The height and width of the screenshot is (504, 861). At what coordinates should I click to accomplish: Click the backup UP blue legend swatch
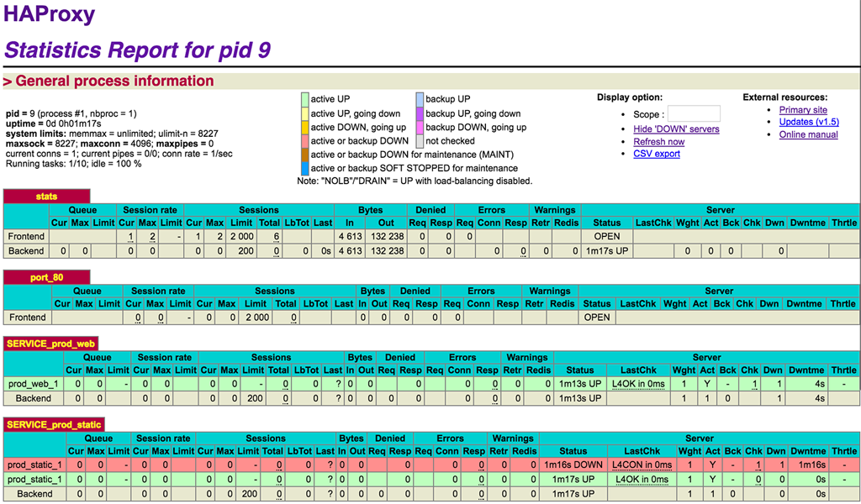(420, 99)
